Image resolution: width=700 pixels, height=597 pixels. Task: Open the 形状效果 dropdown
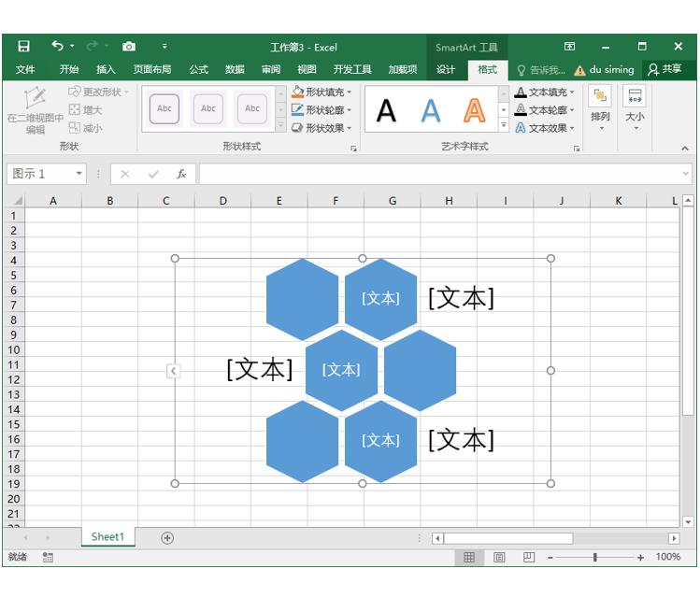[x=321, y=128]
